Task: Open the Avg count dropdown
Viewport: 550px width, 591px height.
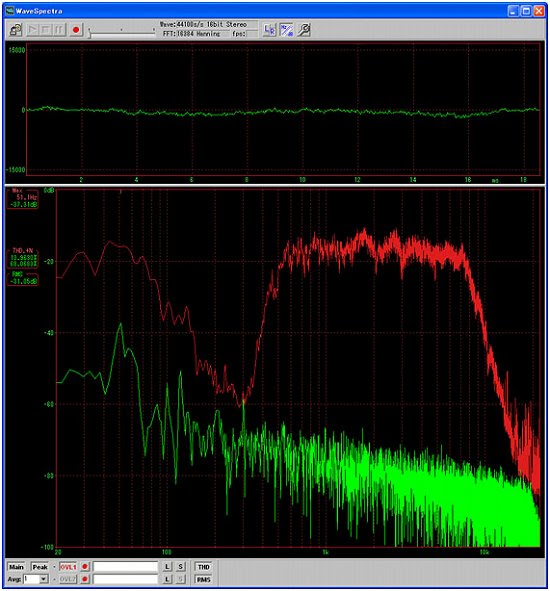Action: [44, 579]
